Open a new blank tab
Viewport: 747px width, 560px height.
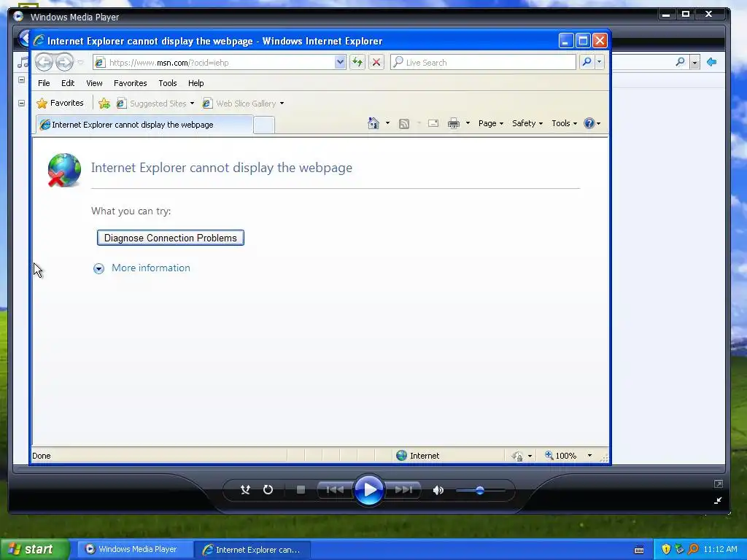[264, 125]
